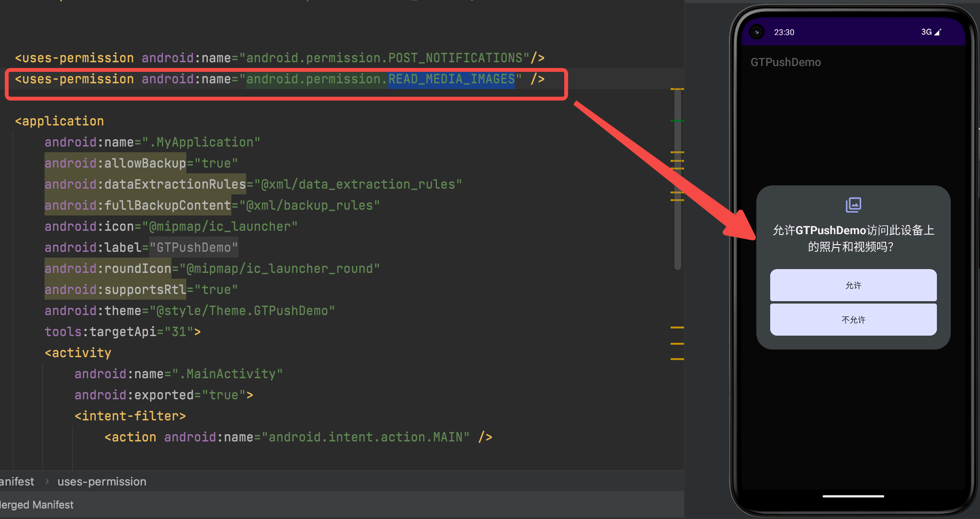Click the photo gallery icon in the dialog
980x519 pixels.
click(853, 205)
